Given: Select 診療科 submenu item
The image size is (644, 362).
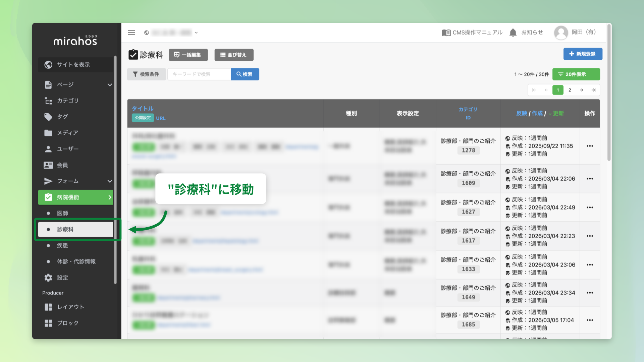Looking at the screenshot, I should pyautogui.click(x=76, y=229).
